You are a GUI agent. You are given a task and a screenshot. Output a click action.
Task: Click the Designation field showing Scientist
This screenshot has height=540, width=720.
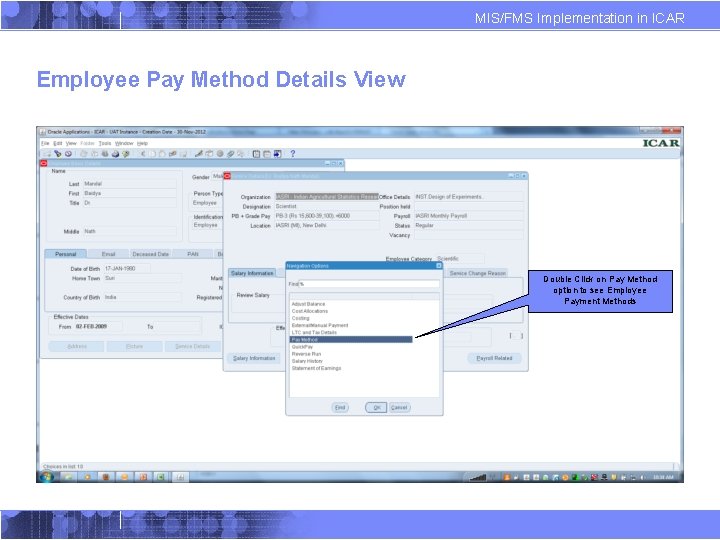pyautogui.click(x=326, y=206)
